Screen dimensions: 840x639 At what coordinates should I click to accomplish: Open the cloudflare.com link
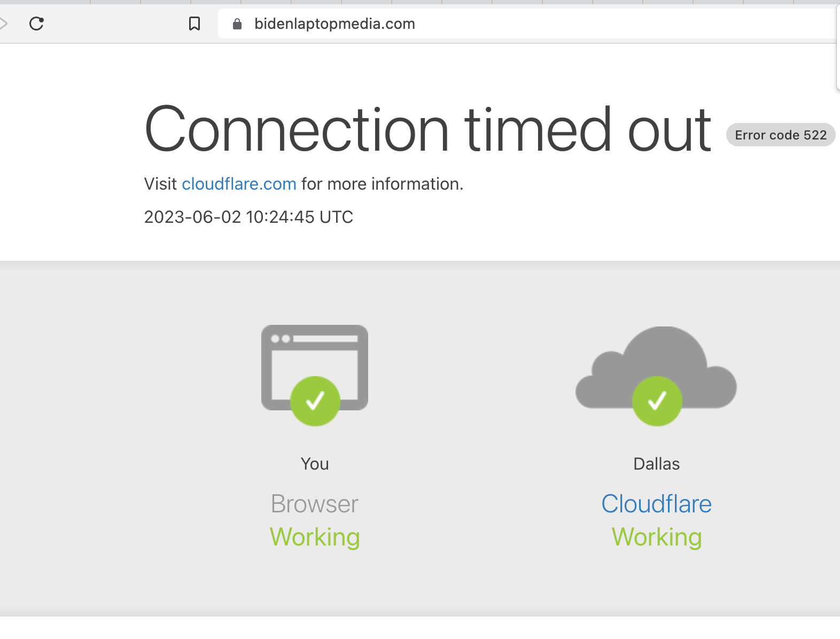(x=239, y=184)
